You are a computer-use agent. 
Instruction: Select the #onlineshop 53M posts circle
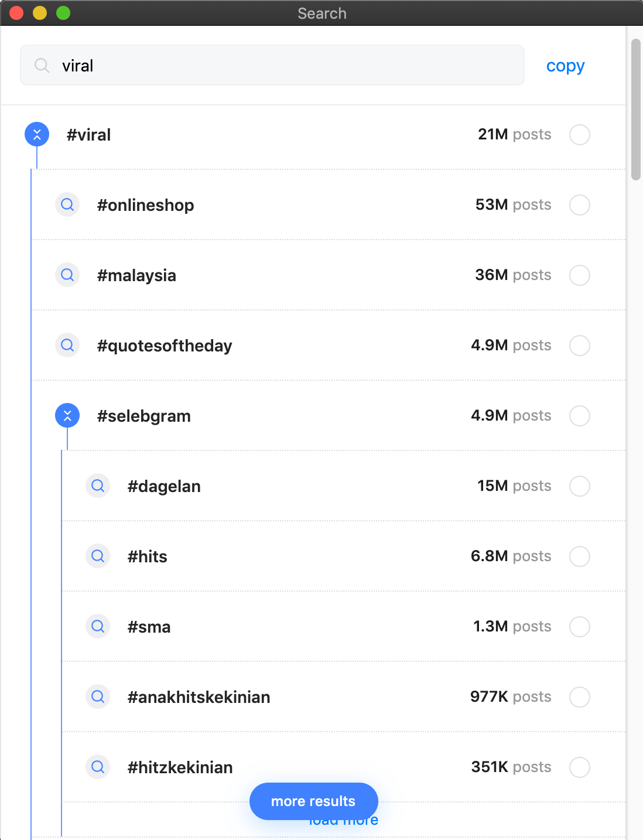tap(580, 205)
